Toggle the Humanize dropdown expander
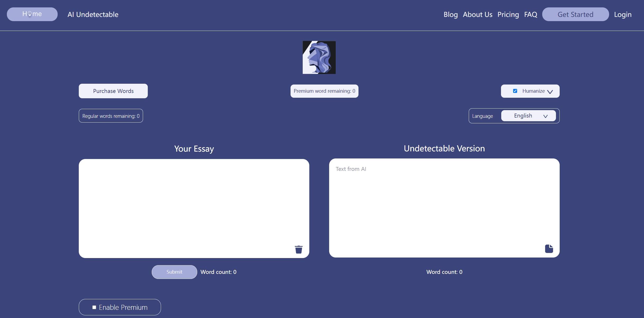 (550, 91)
